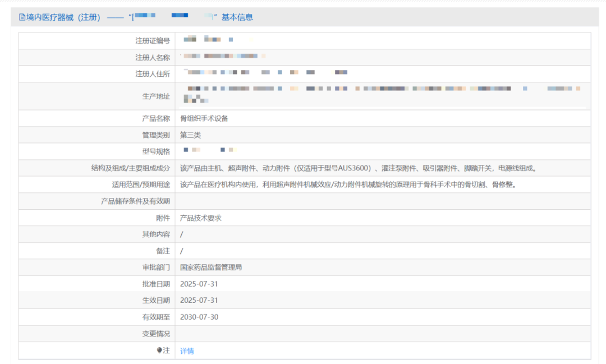Click the date in the 批准日期 row
This screenshot has width=606, height=364.
pos(199,284)
